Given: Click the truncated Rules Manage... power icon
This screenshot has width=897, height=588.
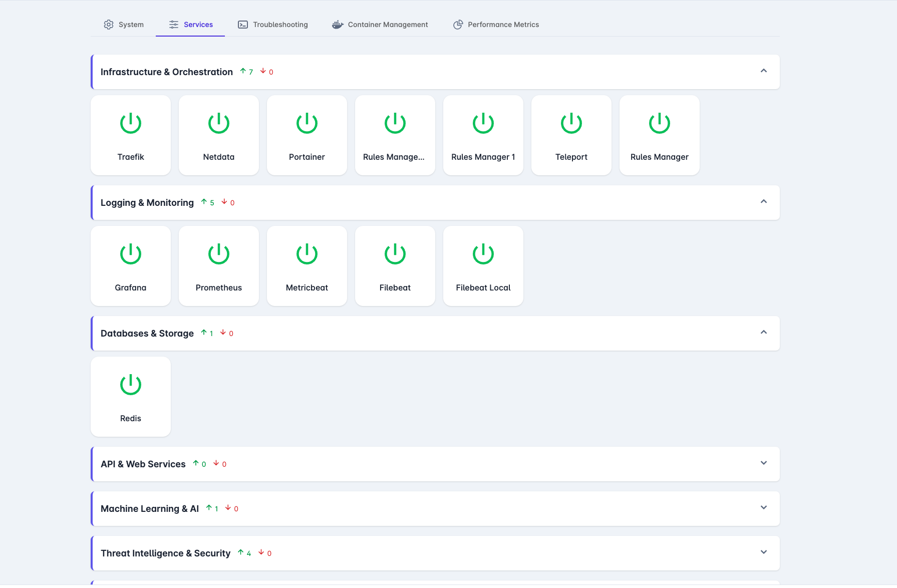Looking at the screenshot, I should tap(395, 123).
